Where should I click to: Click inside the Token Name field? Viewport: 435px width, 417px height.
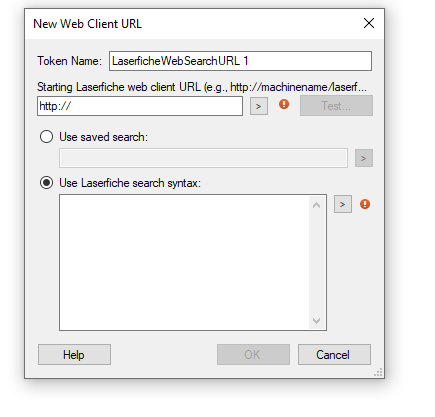[240, 61]
